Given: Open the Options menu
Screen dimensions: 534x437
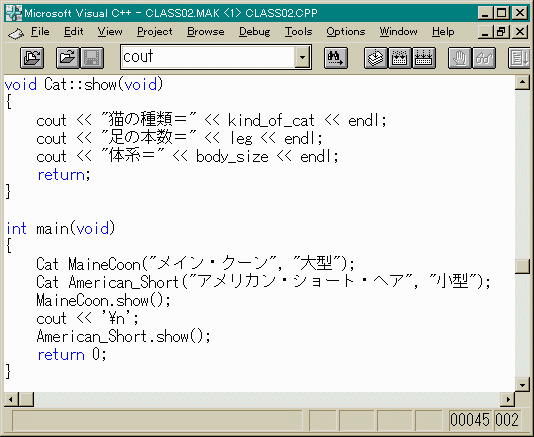Looking at the screenshot, I should pos(346,32).
